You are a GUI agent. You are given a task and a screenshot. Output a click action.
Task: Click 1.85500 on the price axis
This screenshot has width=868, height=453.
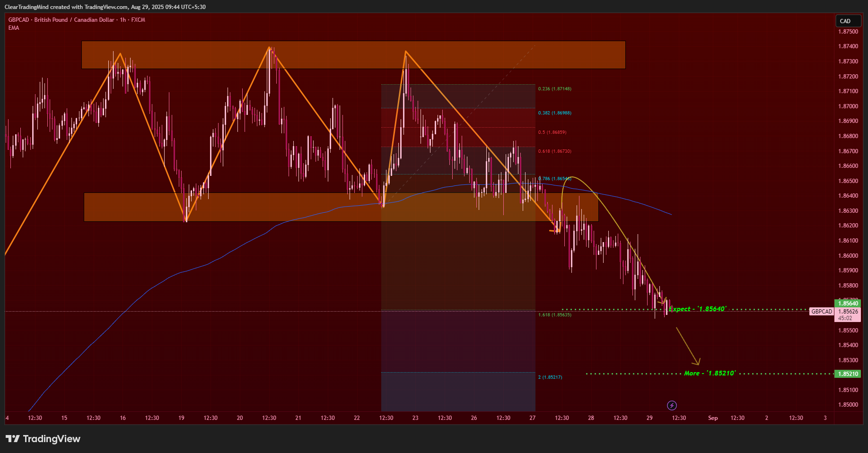click(x=848, y=331)
